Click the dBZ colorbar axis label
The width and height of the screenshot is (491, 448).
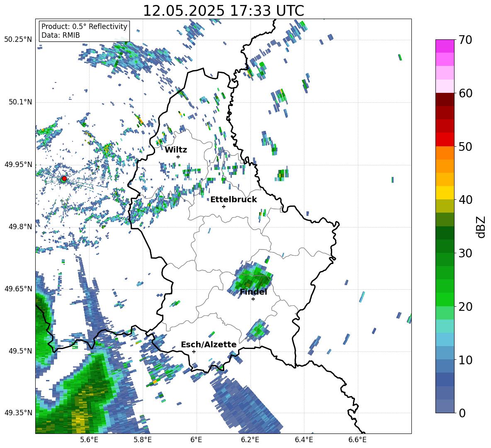[481, 227]
